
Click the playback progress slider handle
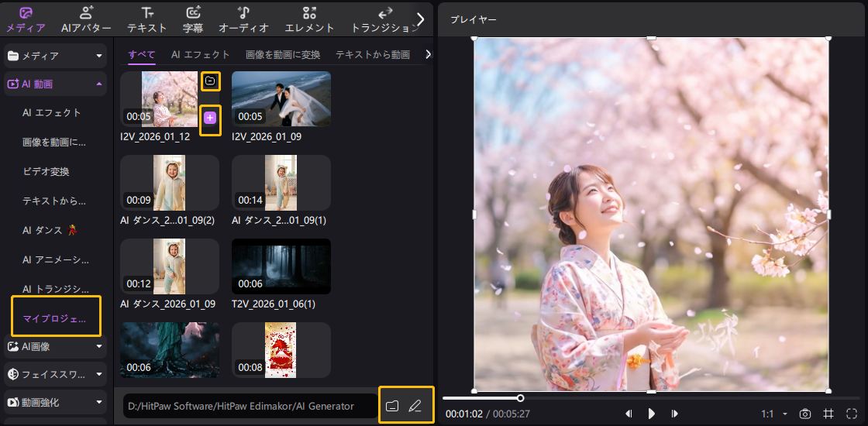tap(520, 398)
